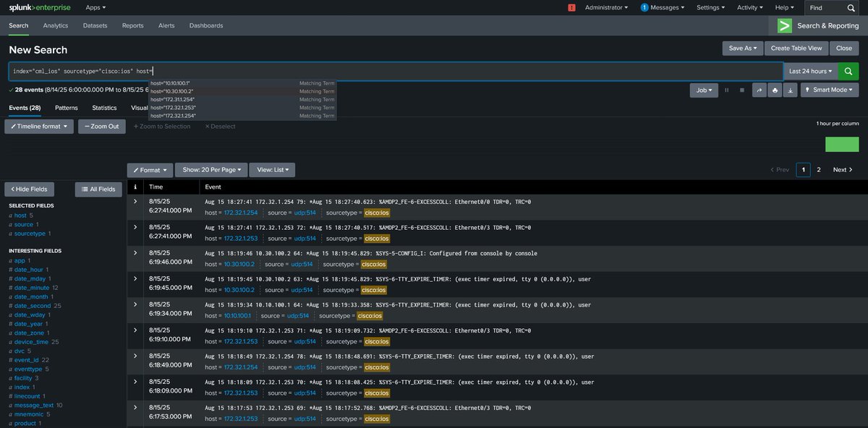
Task: Open the Activity menu
Action: (x=750, y=7)
